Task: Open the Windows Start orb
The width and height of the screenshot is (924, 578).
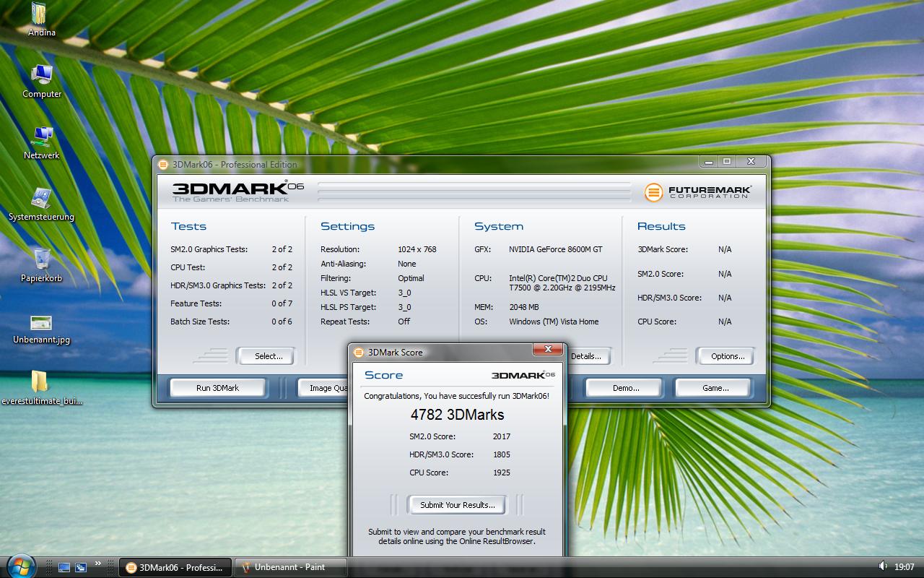Action: [19, 566]
